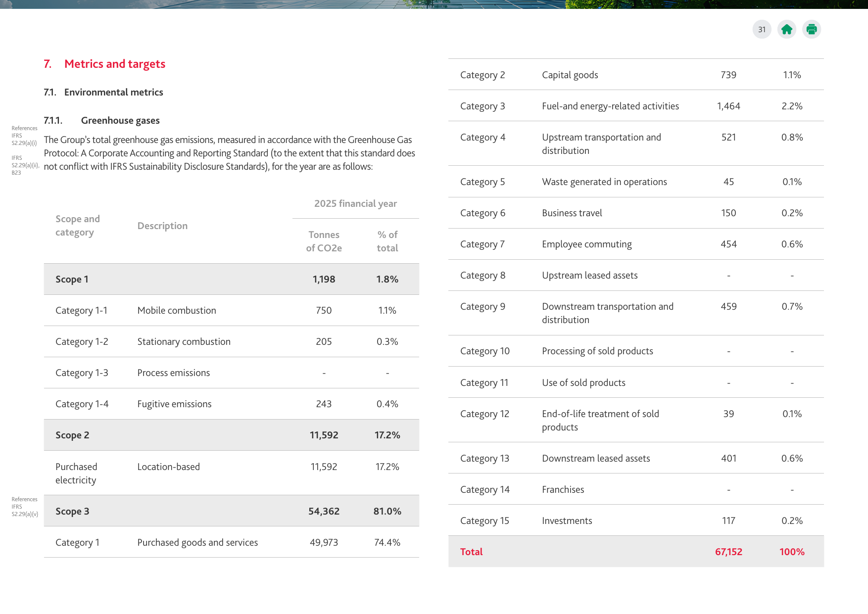This screenshot has height=614, width=868.
Task: Click 'Downstream transportation and distribution'
Action: coord(608,313)
